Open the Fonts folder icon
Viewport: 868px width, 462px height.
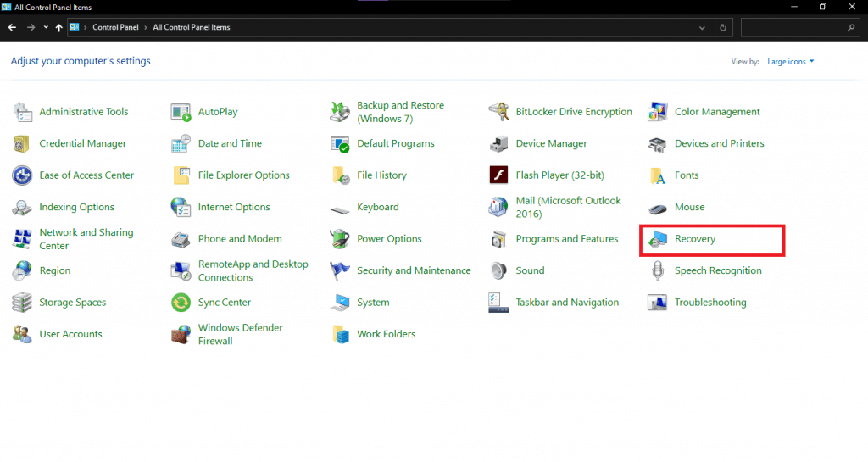click(657, 175)
